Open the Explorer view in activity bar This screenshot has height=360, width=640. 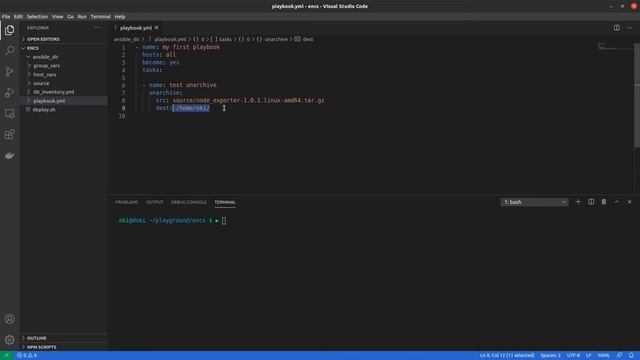[9, 30]
